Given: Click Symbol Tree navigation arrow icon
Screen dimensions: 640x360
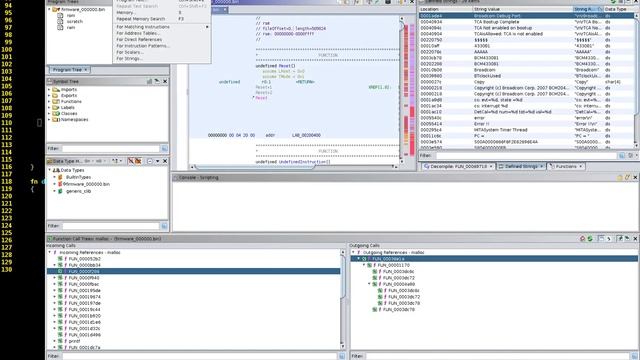Looking at the screenshot, I should [x=157, y=81].
